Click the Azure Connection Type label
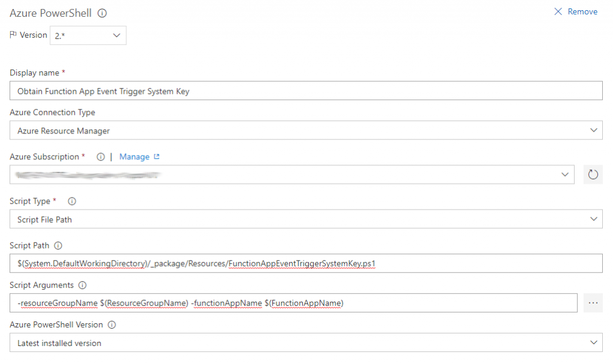The width and height of the screenshot is (613, 364). pyautogui.click(x=53, y=112)
